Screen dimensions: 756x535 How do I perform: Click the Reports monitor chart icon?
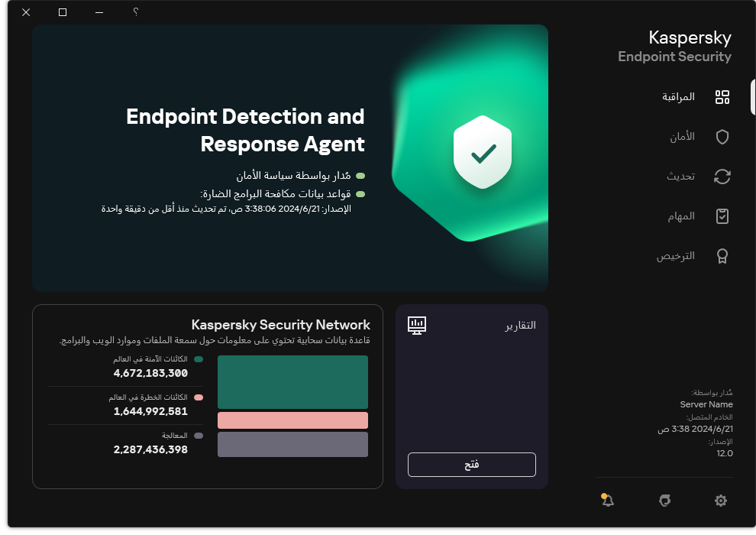tap(417, 326)
